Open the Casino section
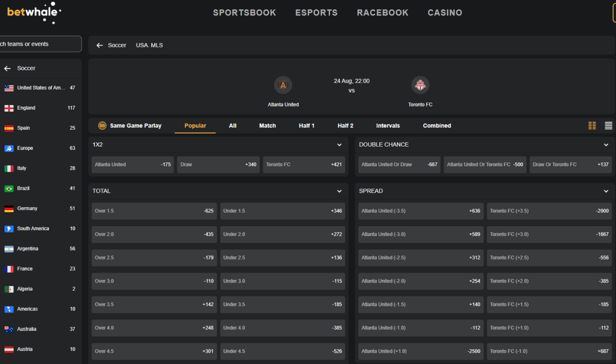Screen dimensions: 616x364 click(x=445, y=13)
